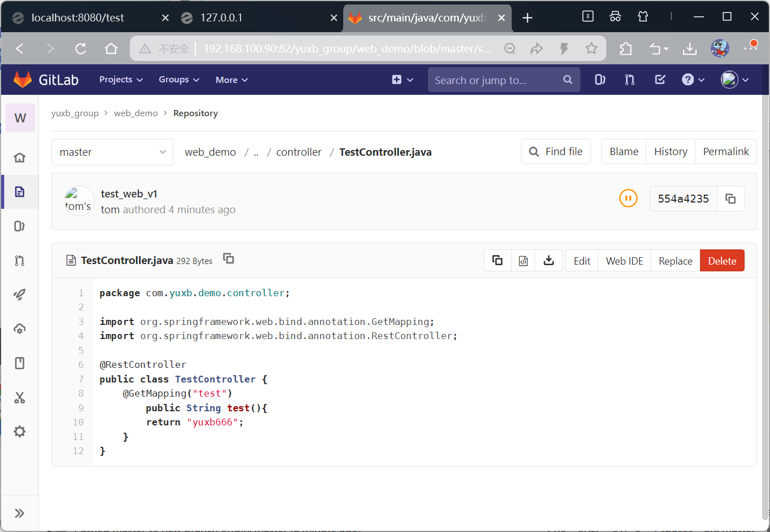Screen dimensions: 770x532
Task: Open CI/CD rocket icon in sidebar
Action: [20, 294]
